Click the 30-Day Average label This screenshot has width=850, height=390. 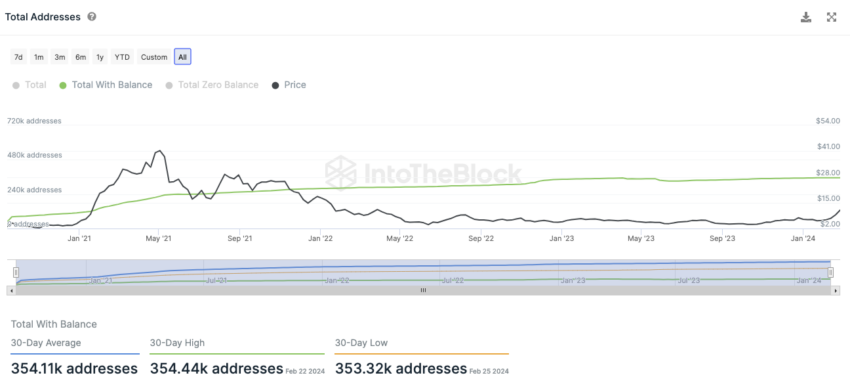click(46, 343)
